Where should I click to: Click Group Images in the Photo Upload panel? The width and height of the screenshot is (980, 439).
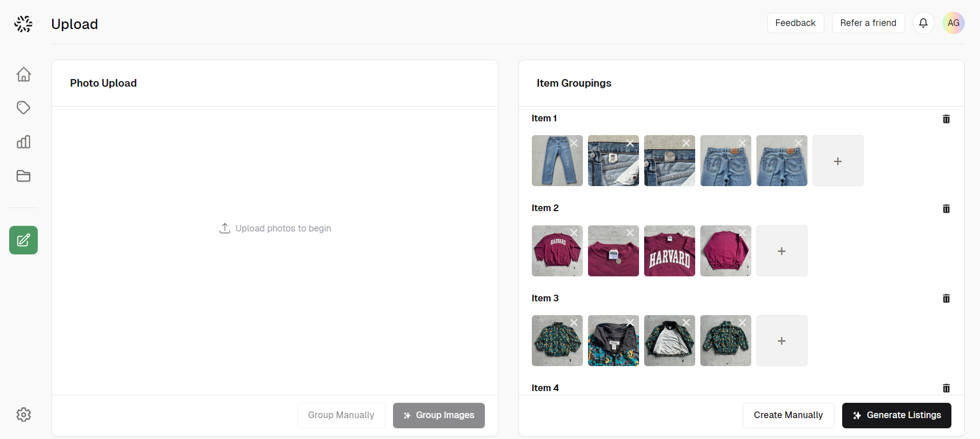coord(438,415)
